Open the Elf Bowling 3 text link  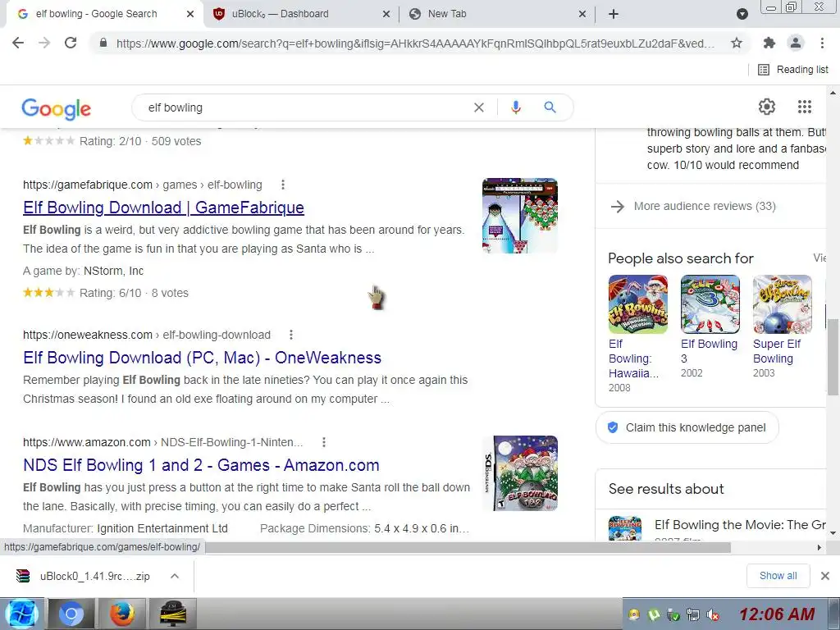coord(709,351)
